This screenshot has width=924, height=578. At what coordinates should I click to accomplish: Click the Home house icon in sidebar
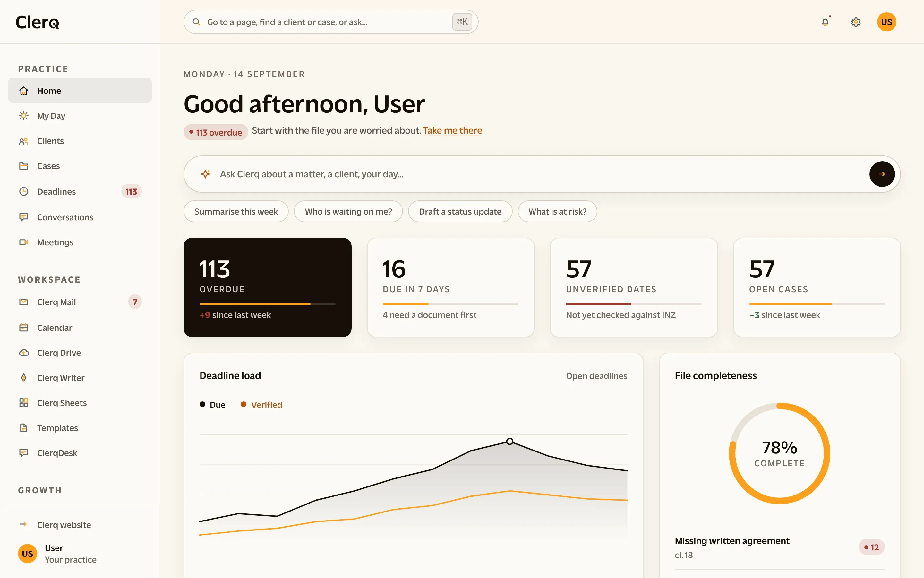tap(24, 91)
